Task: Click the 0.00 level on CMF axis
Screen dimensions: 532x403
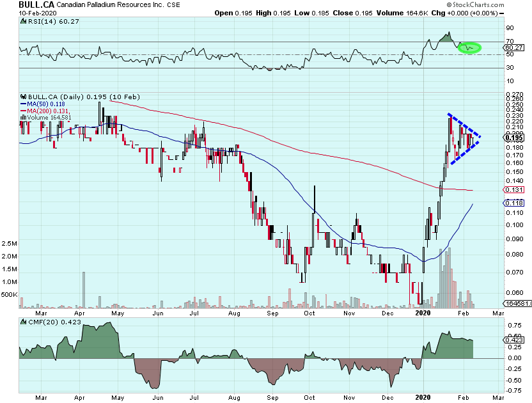Action: coord(515,358)
